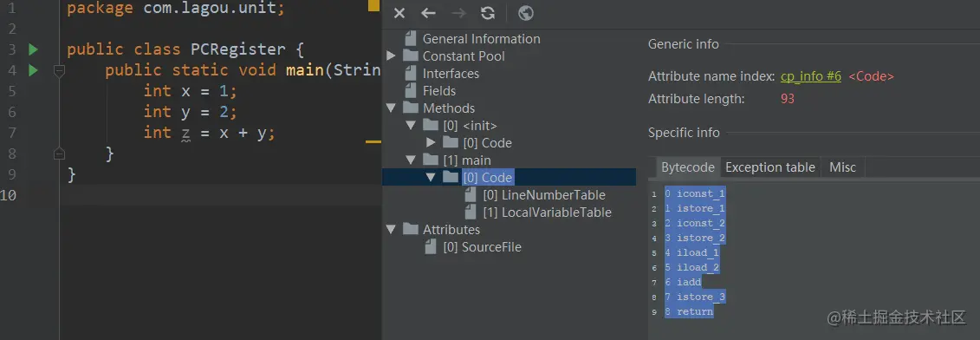
Task: Select [1] main method item
Action: click(467, 160)
